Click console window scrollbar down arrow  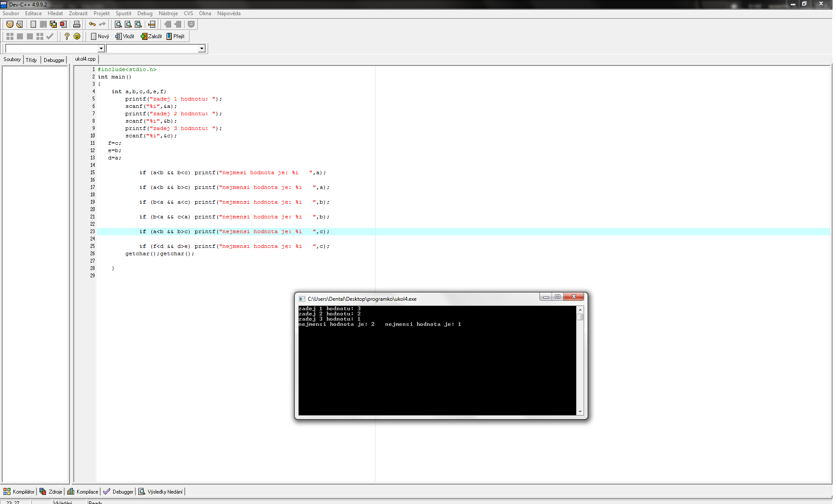click(580, 412)
